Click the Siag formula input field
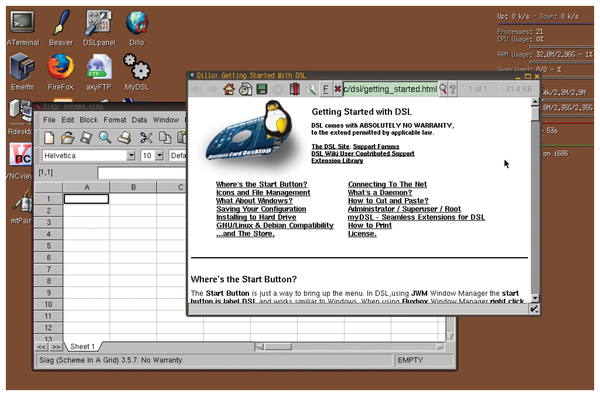 142,173
